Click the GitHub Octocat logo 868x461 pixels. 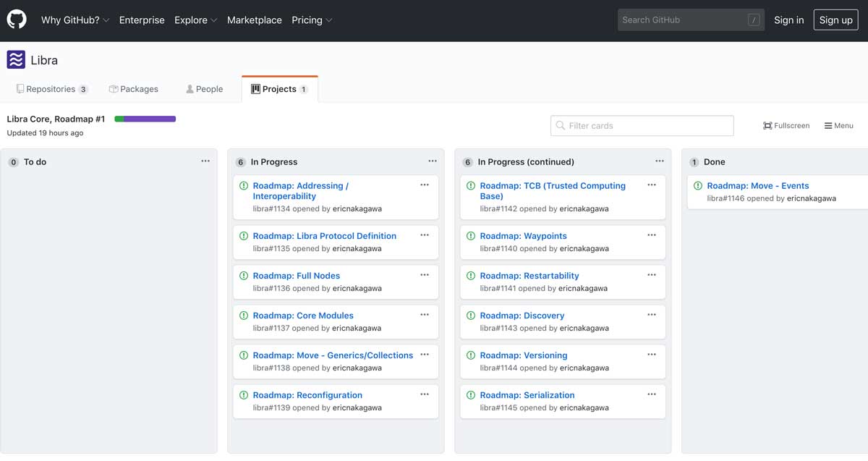17,20
